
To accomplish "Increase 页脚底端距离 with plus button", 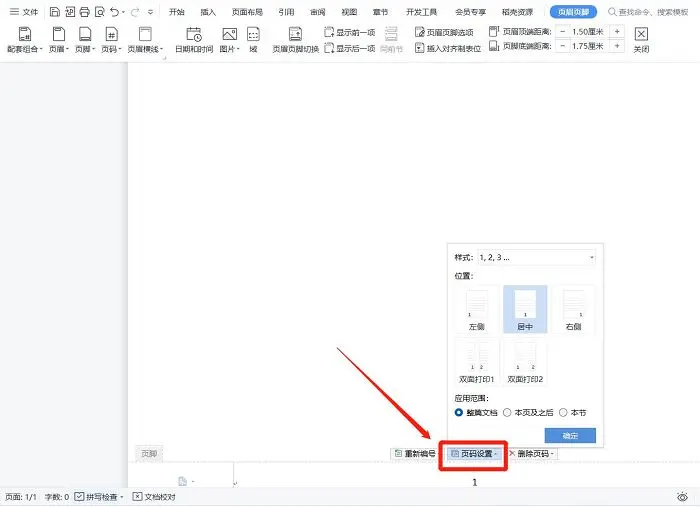I will point(617,46).
